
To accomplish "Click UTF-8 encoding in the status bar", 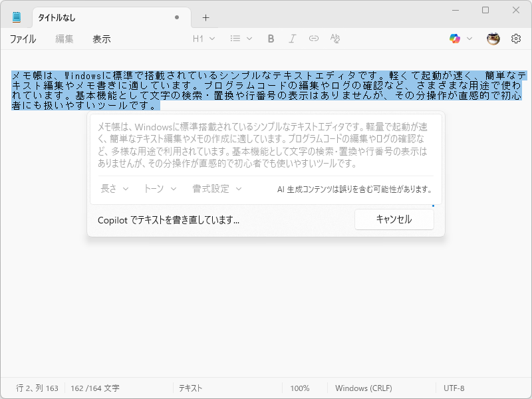I will pos(455,388).
